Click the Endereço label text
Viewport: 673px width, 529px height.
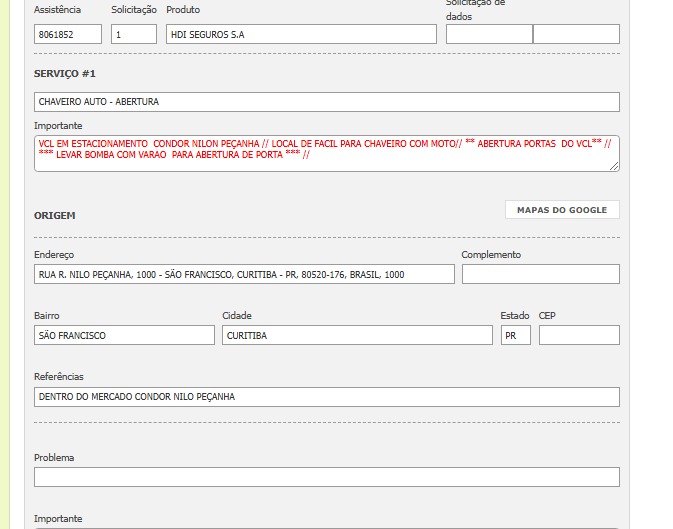(54, 255)
